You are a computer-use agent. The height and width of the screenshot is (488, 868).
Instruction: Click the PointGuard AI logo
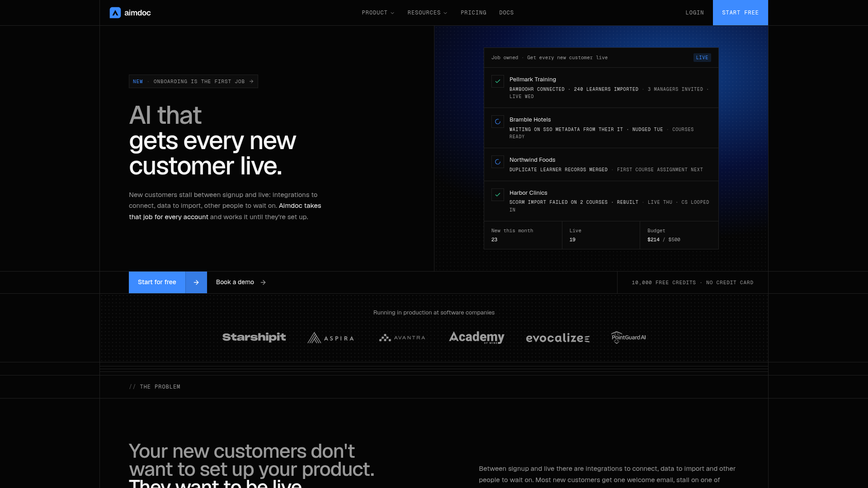[x=628, y=338]
